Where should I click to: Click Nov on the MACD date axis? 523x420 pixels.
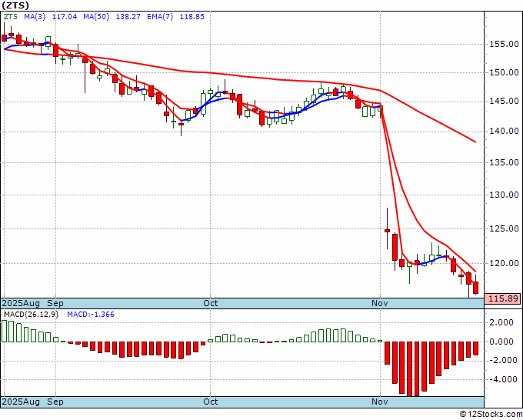point(380,402)
